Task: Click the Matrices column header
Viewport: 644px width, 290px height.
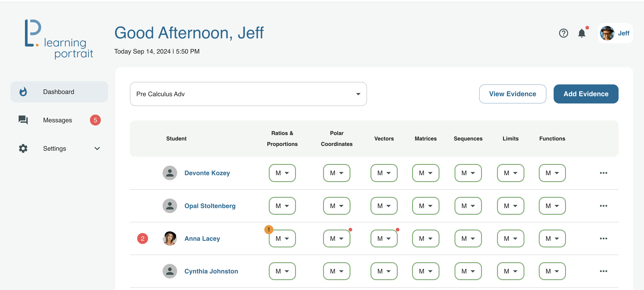Action: click(x=426, y=139)
